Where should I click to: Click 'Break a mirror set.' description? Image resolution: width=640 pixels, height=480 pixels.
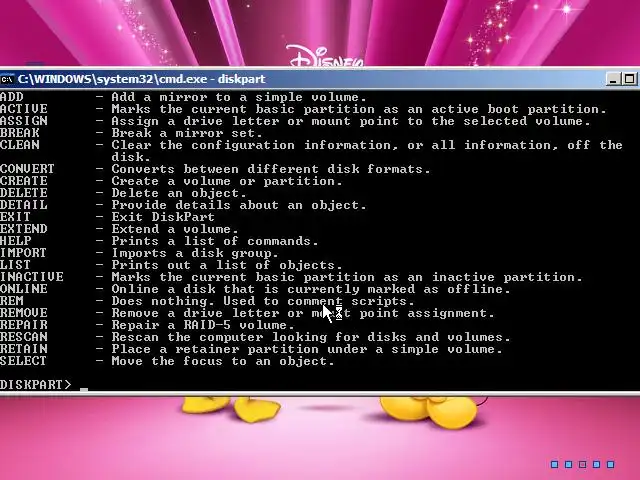click(x=187, y=133)
